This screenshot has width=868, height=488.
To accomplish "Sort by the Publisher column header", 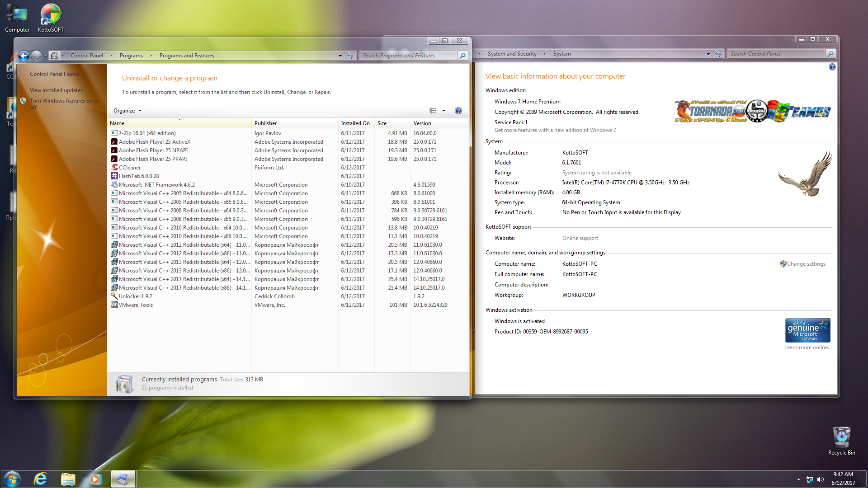I will click(x=295, y=123).
